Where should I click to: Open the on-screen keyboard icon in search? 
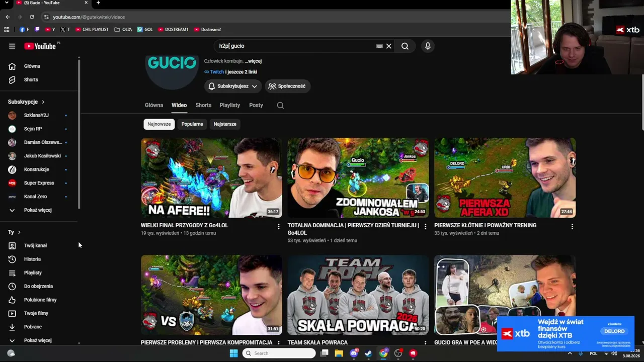pos(379,46)
